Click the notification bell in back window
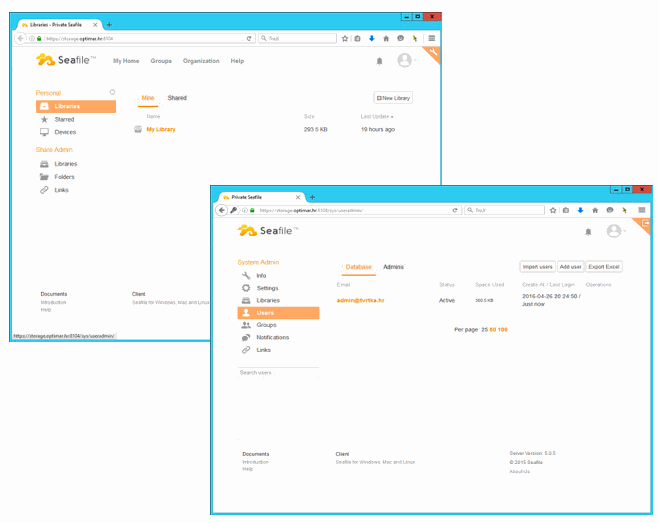The height and width of the screenshot is (523, 659). point(379,61)
